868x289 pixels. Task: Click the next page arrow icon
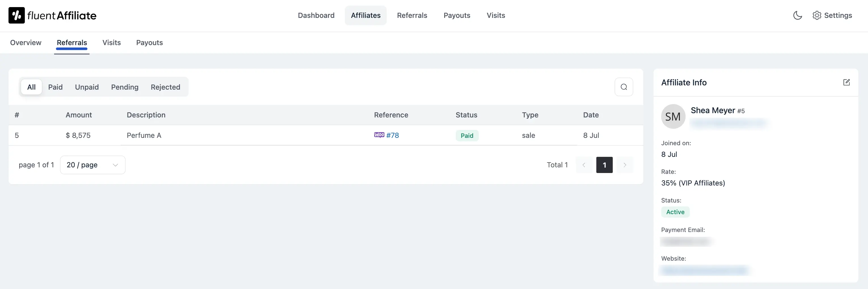click(625, 165)
